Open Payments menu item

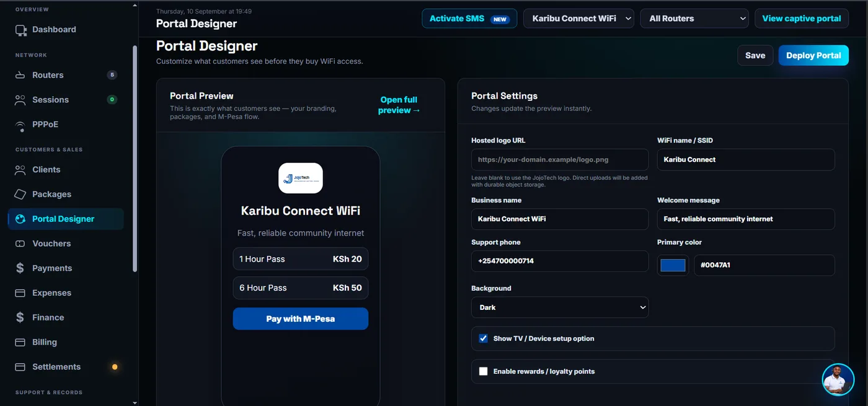pyautogui.click(x=66, y=268)
